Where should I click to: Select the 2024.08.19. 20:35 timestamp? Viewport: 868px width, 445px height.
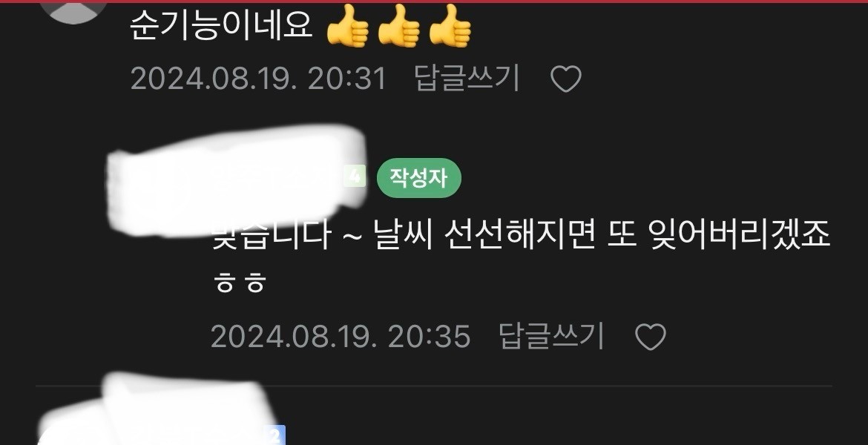(341, 337)
